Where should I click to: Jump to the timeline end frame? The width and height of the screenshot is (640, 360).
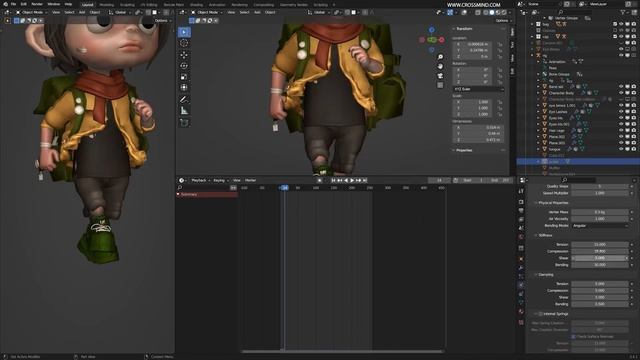(x=365, y=180)
